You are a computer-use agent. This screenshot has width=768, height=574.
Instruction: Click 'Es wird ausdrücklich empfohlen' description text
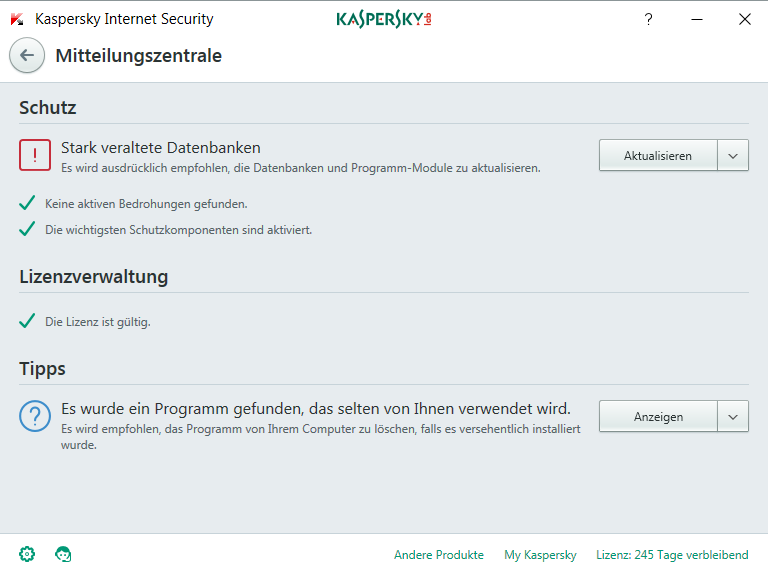pos(301,168)
